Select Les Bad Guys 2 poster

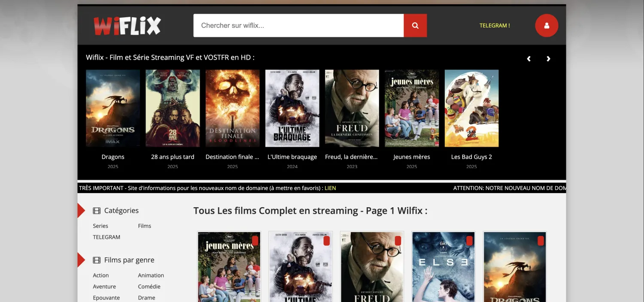pos(471,109)
